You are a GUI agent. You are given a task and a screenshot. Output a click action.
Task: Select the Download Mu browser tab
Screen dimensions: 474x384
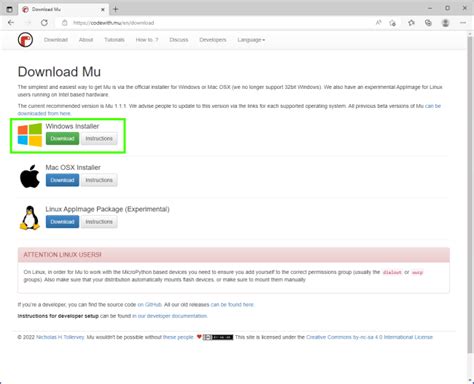tap(63, 10)
